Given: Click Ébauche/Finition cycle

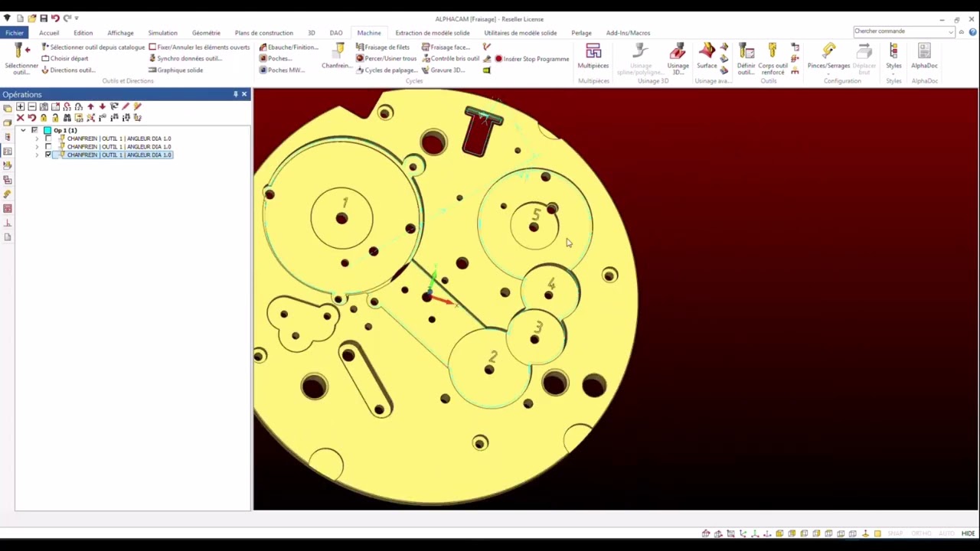Looking at the screenshot, I should click(288, 47).
